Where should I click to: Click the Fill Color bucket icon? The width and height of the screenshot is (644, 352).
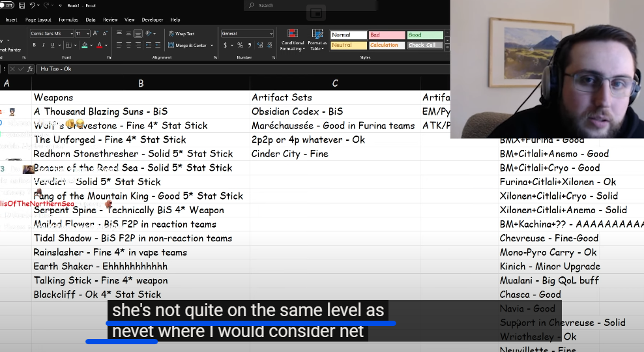(85, 45)
